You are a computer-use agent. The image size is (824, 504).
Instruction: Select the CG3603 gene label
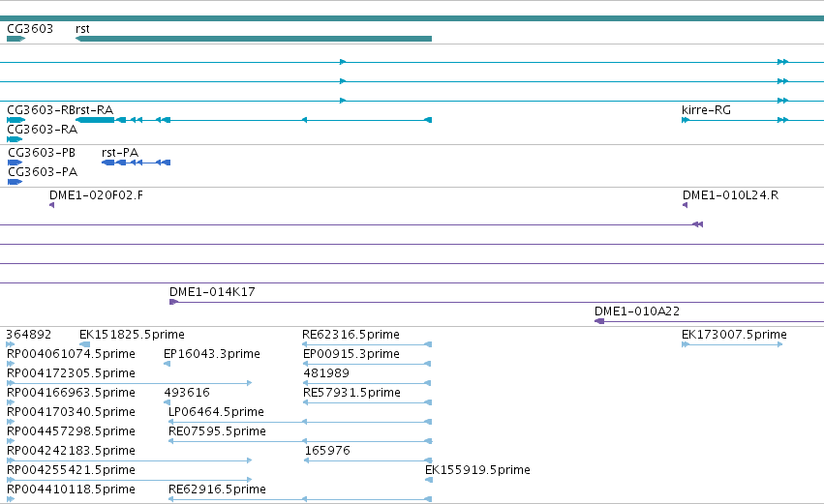point(30,28)
